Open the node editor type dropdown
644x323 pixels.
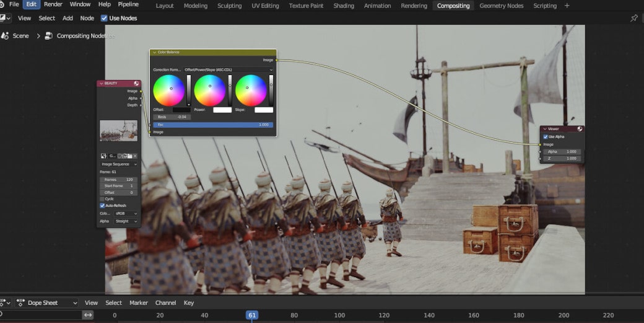pos(5,18)
